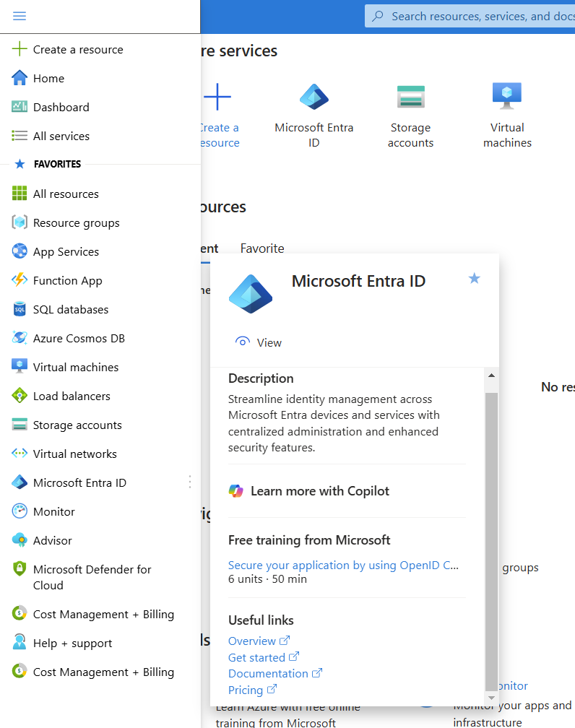Select Home text in sidebar menu

click(49, 79)
